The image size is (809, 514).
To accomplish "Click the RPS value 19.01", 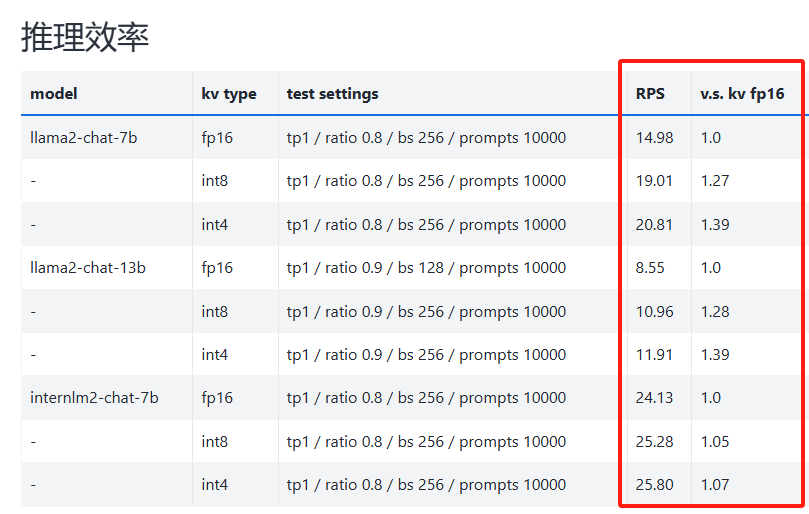I will coord(654,181).
